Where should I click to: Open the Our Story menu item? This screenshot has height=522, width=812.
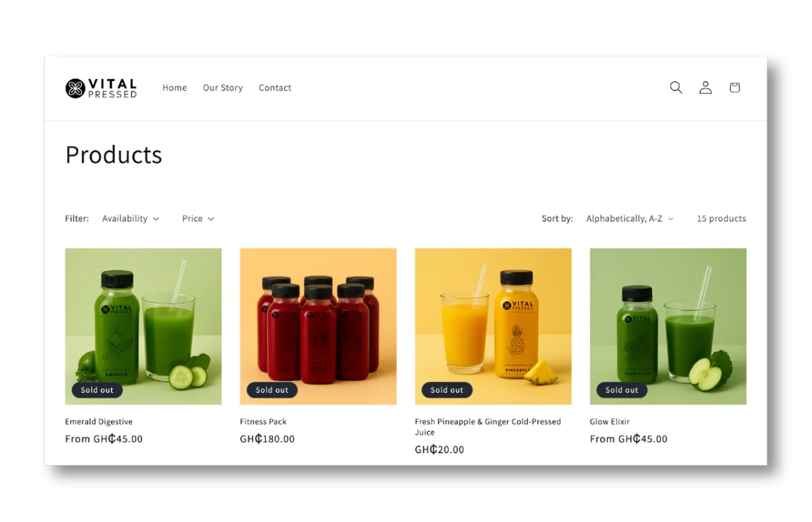coord(223,88)
